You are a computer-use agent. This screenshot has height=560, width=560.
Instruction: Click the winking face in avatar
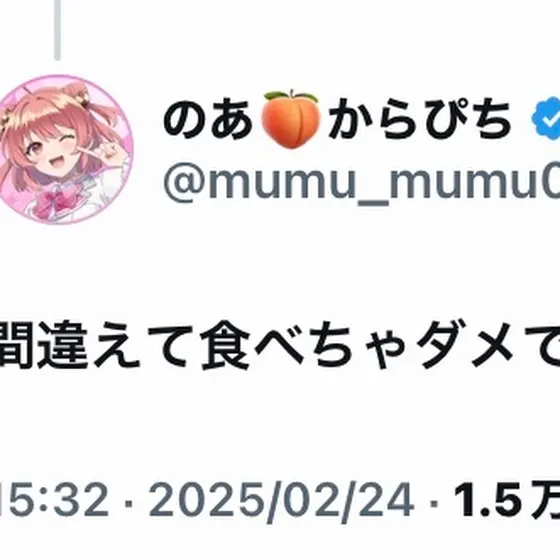[x=54, y=150]
